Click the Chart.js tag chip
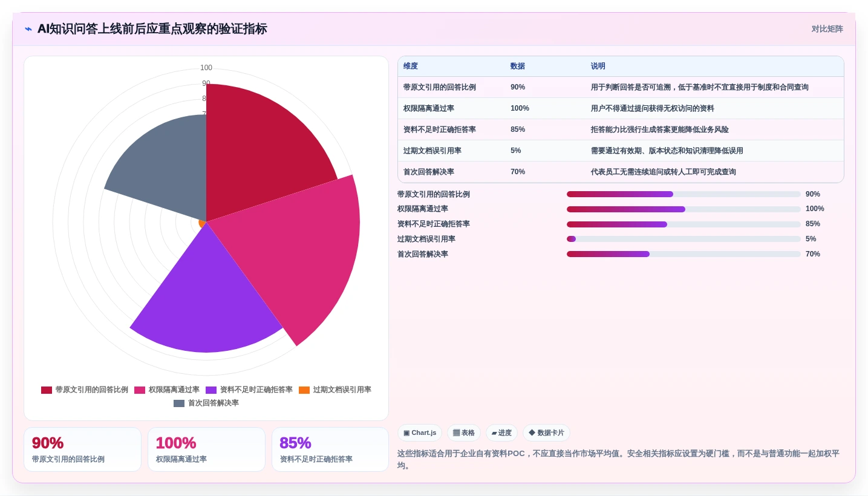Viewport: 868px width, 496px height. 420,433
